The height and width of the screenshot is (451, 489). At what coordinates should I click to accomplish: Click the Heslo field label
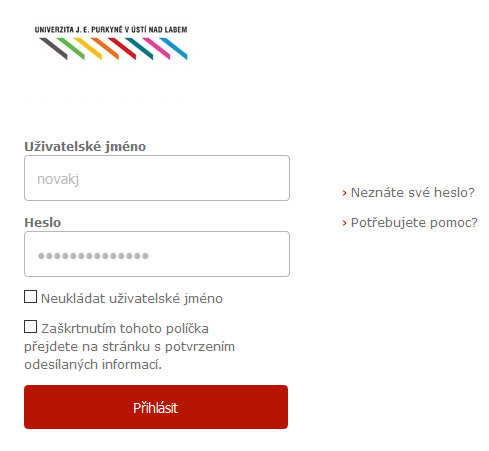[43, 222]
